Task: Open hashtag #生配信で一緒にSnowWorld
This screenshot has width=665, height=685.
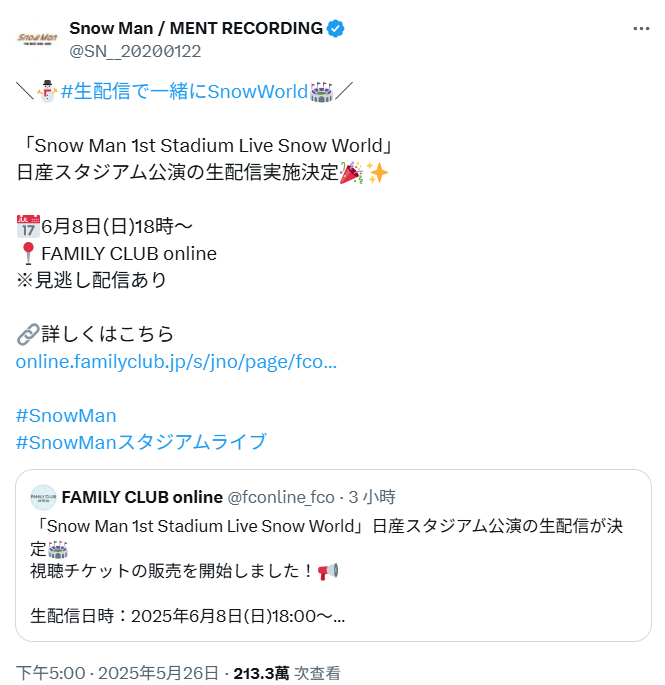Action: coord(185,92)
